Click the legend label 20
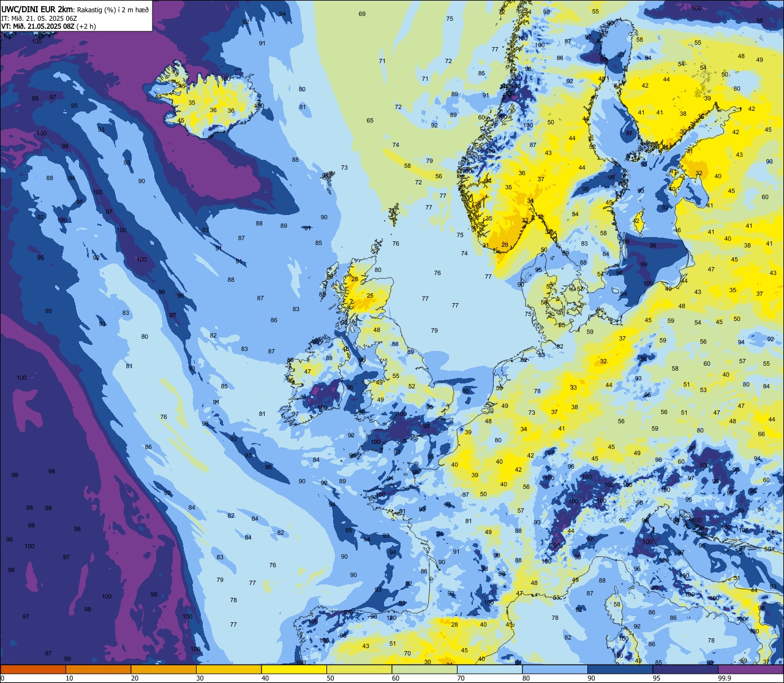This screenshot has height=683, width=784. 135,678
